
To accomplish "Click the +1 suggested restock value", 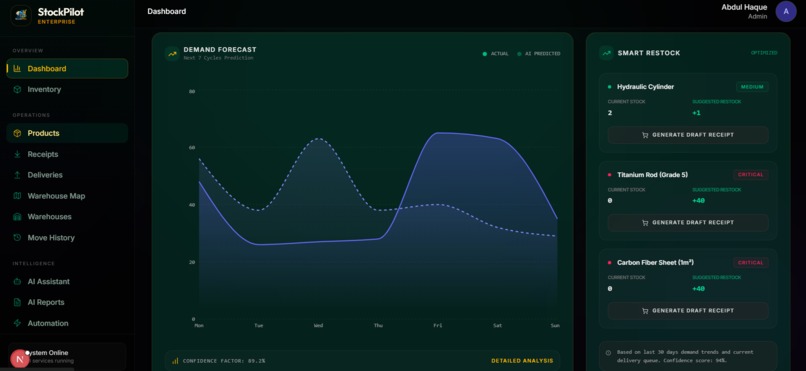I will click(x=696, y=113).
